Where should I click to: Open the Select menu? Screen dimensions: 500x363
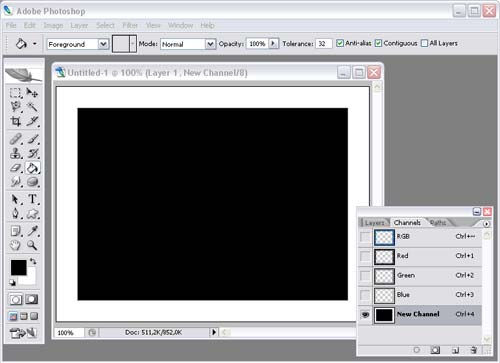click(105, 25)
